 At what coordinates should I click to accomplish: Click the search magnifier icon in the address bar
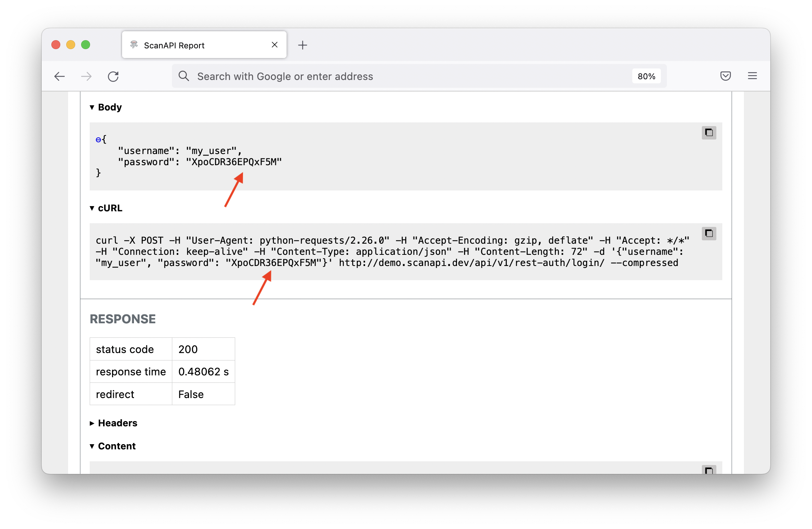[184, 76]
